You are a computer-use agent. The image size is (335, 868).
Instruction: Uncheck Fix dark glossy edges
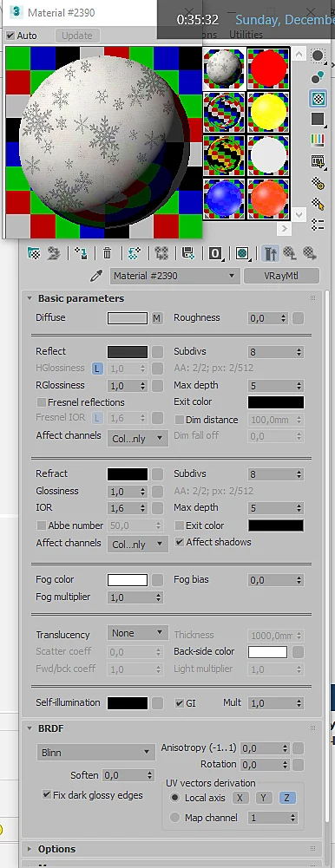(47, 795)
